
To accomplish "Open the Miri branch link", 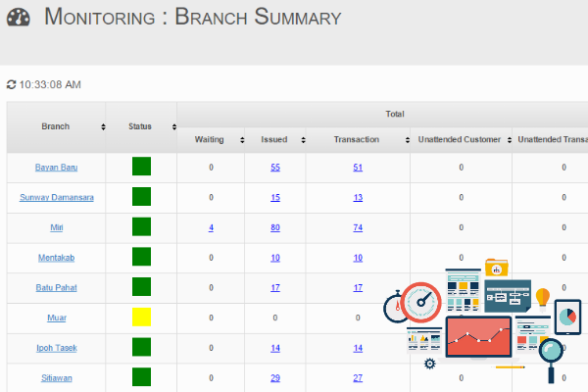I will point(57,227).
